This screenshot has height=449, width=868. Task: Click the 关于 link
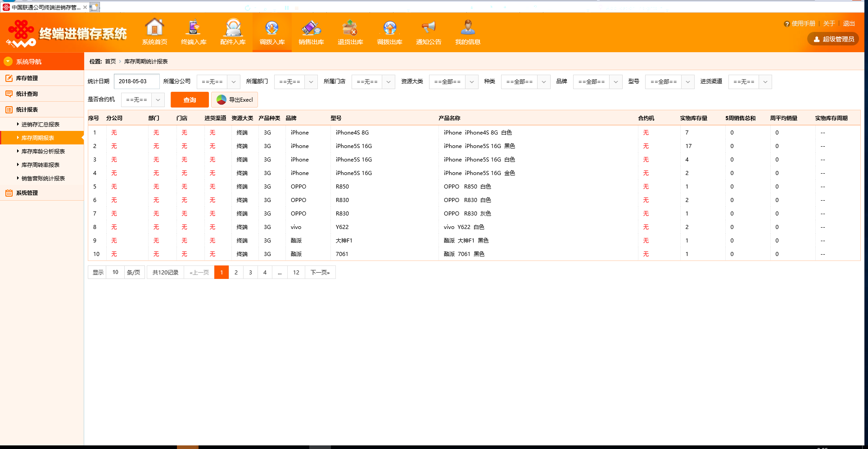(829, 23)
